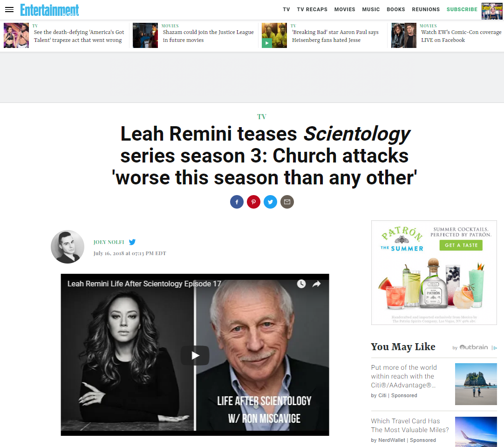Email the article using envelope icon
Screen dimensions: 504x447
coord(287,202)
